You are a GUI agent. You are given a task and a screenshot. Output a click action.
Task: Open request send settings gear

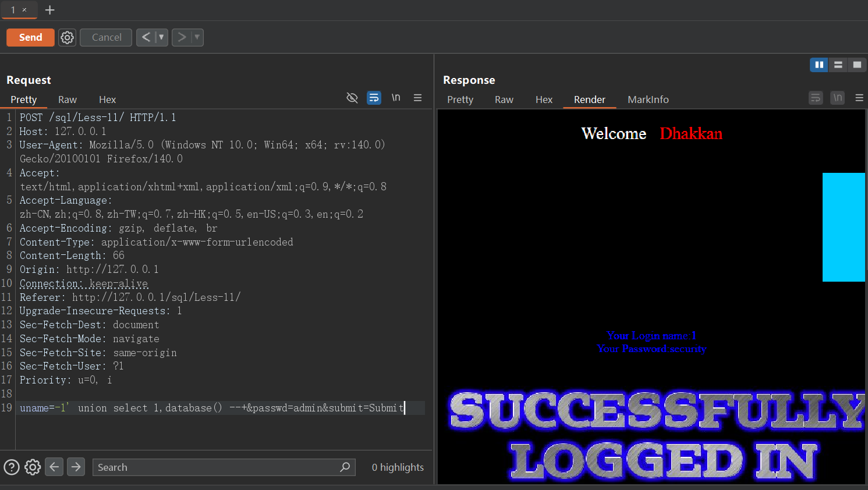68,37
